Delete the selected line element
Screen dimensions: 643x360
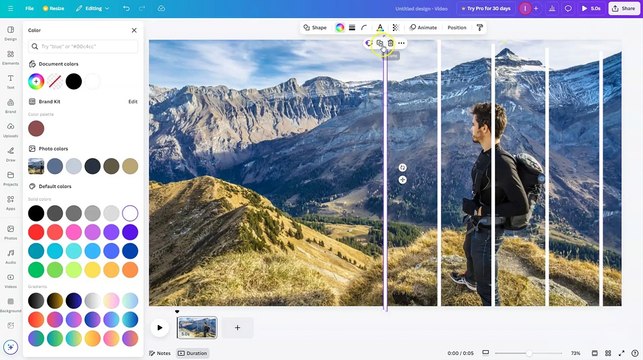390,43
